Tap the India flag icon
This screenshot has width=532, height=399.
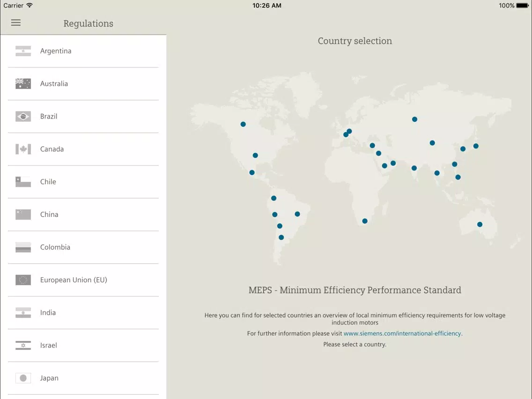click(x=23, y=313)
